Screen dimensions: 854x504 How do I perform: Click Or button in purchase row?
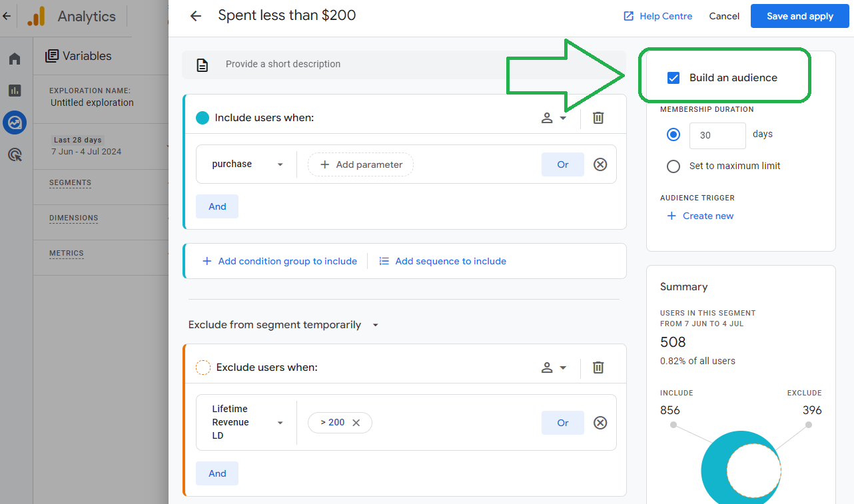pyautogui.click(x=563, y=164)
